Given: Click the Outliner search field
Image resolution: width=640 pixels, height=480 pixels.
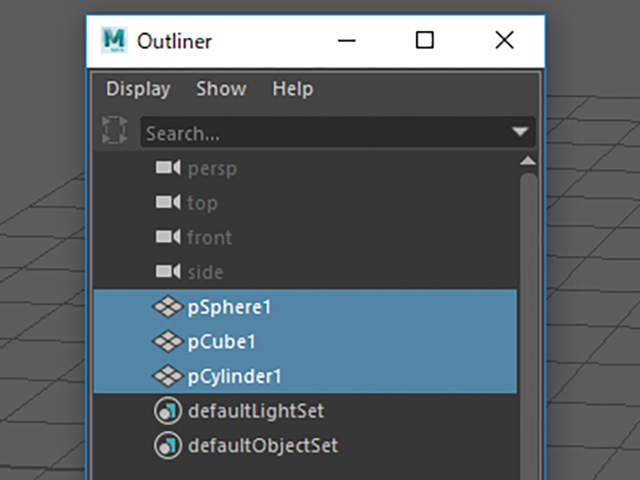Looking at the screenshot, I should [338, 132].
